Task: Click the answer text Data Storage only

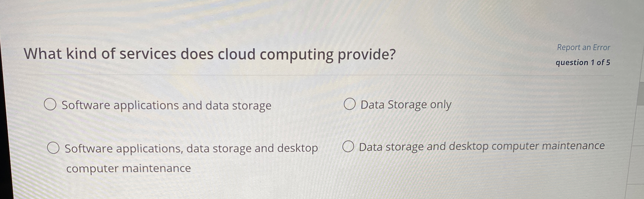Action: pyautogui.click(x=405, y=105)
